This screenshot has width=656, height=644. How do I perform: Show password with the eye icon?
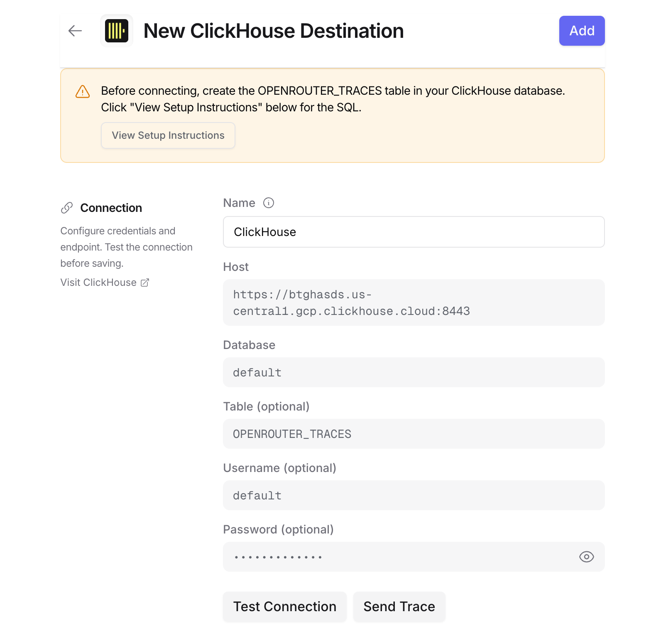pos(586,557)
